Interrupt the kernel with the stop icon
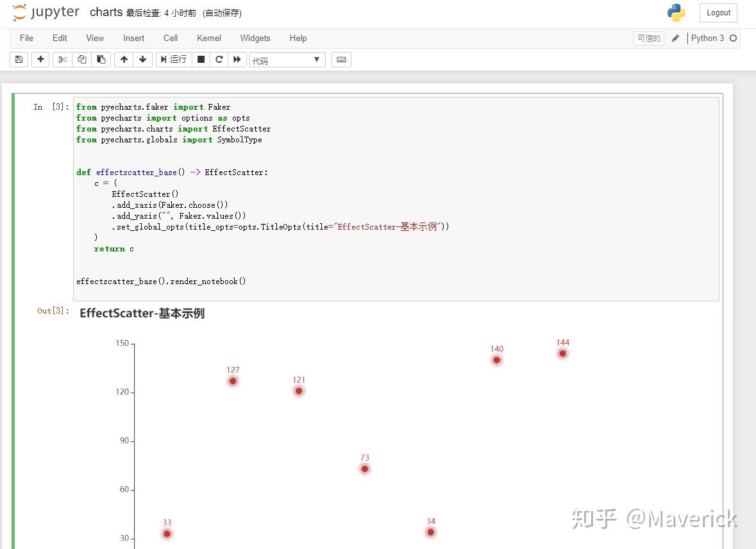756x549 pixels. coord(200,59)
